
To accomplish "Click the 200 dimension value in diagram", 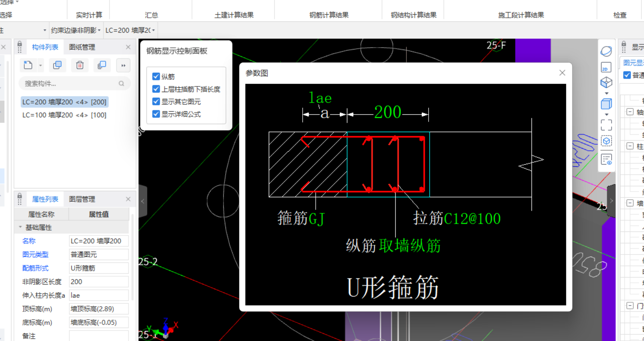I will point(388,113).
